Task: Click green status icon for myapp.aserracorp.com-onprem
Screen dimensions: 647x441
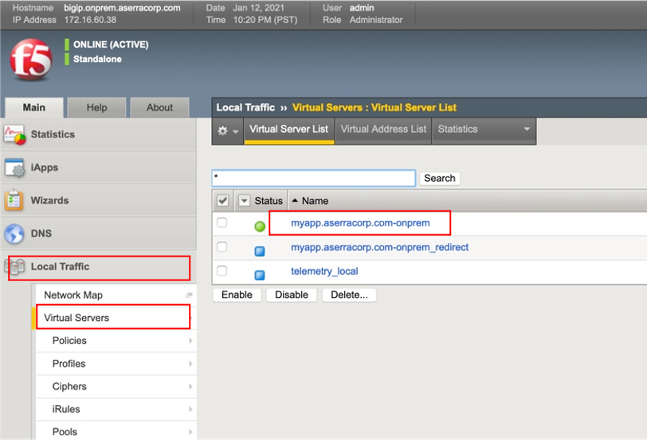Action: [260, 225]
